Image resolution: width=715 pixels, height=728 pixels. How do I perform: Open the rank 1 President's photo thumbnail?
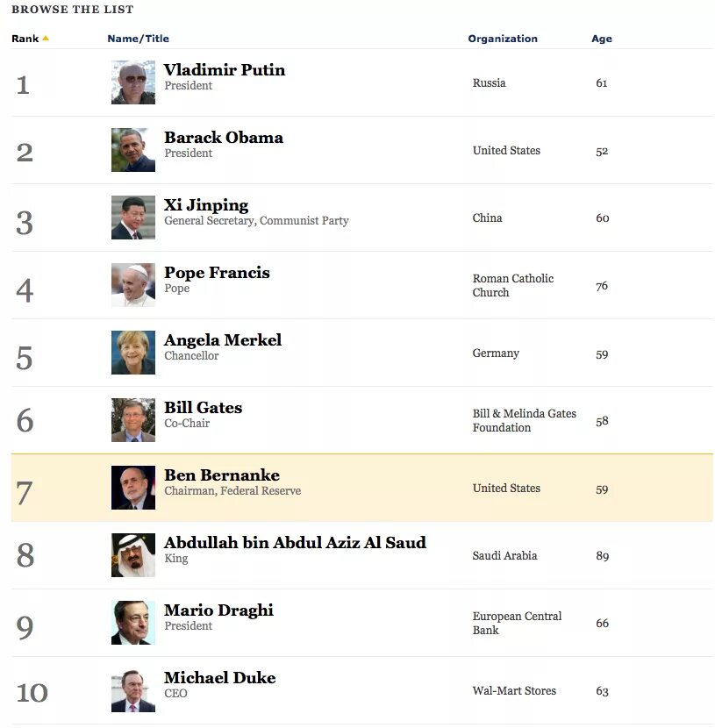coord(133,82)
